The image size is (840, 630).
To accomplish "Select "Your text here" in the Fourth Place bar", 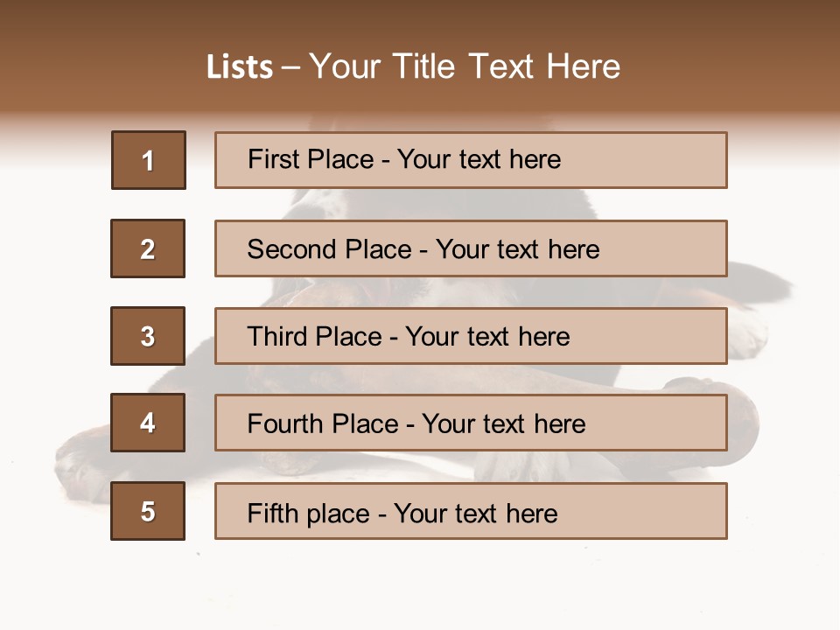I will point(503,424).
